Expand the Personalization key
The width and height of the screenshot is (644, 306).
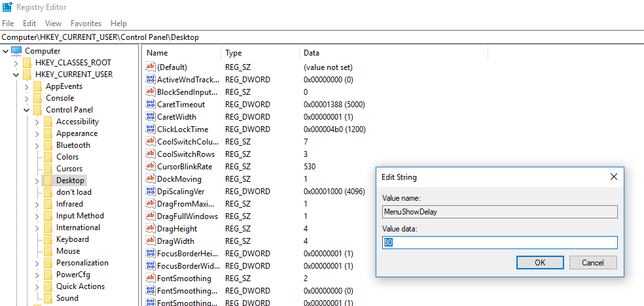[37, 263]
